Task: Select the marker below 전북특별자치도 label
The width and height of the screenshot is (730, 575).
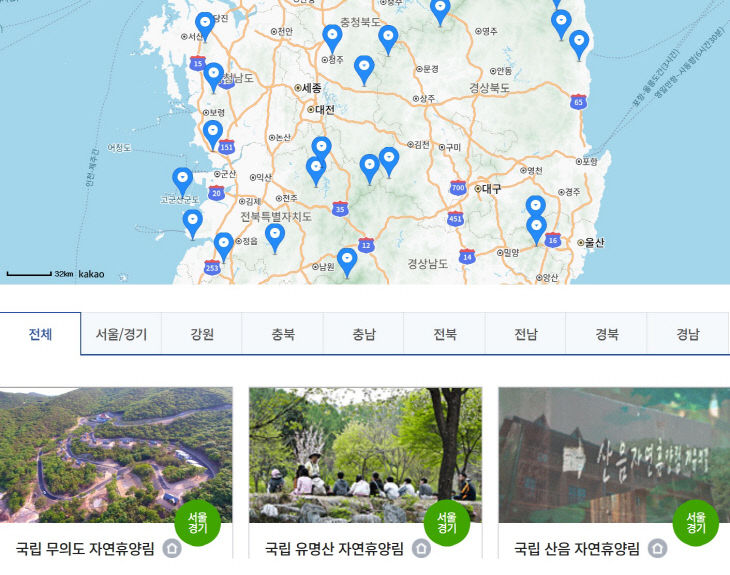Action: 275,237
